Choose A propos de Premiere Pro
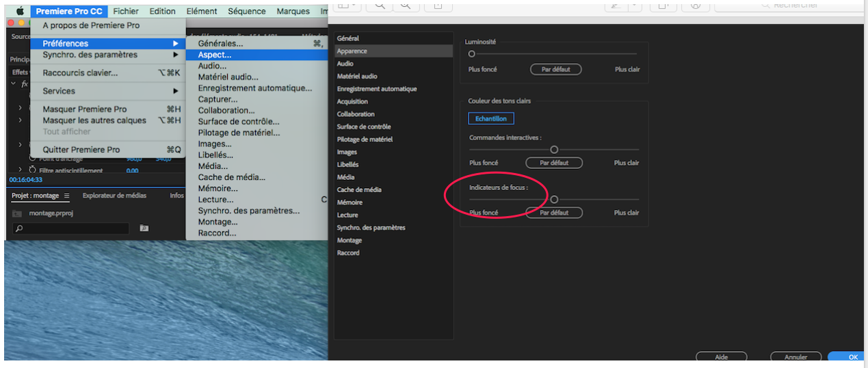Viewport: 868px width, 368px height. [x=107, y=25]
